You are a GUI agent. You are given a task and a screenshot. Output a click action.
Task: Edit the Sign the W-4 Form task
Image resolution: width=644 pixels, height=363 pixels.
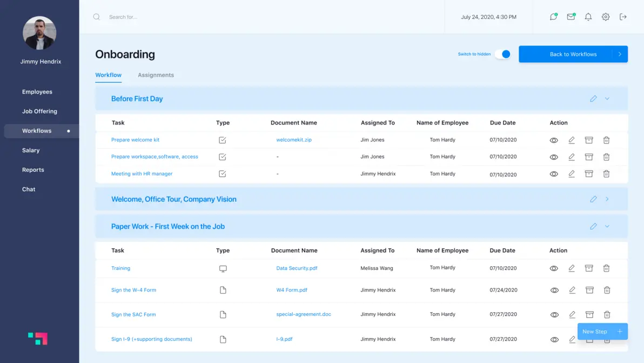tap(572, 290)
